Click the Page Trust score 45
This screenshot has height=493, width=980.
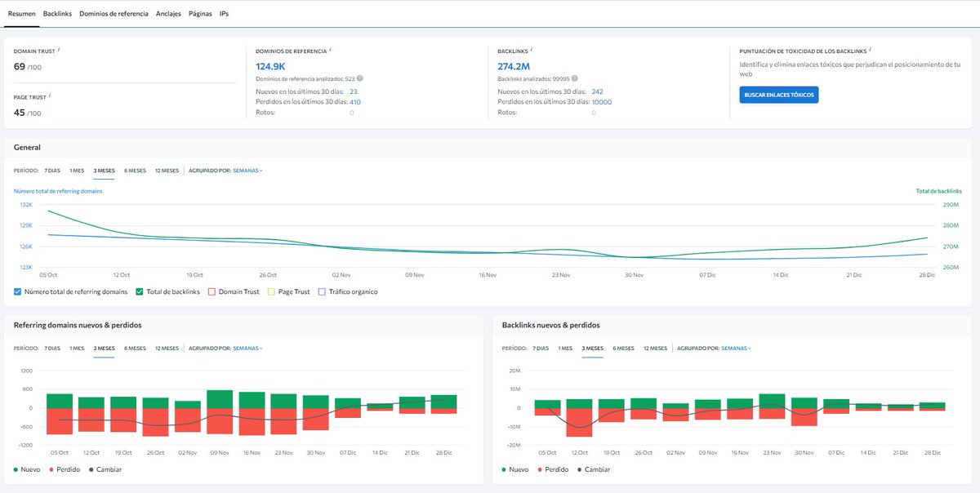click(20, 112)
